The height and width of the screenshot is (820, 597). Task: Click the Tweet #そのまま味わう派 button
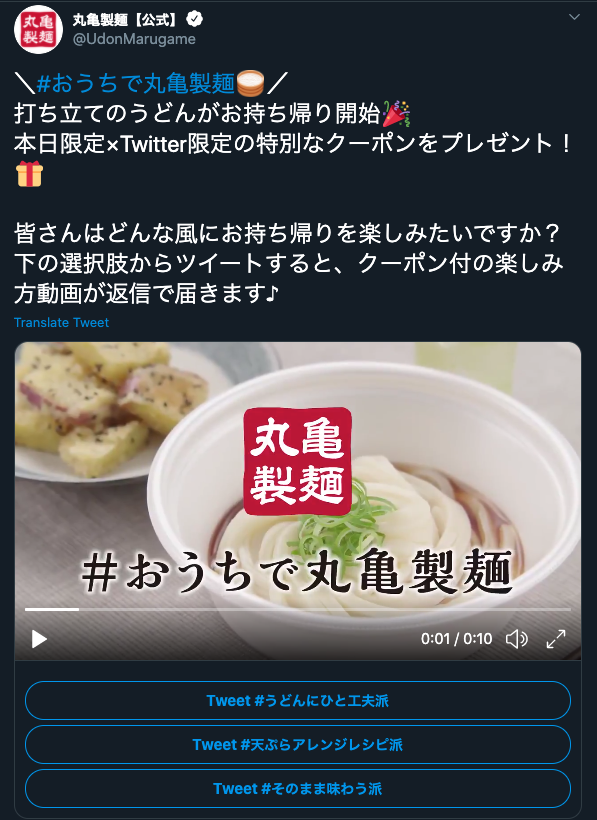(x=298, y=789)
